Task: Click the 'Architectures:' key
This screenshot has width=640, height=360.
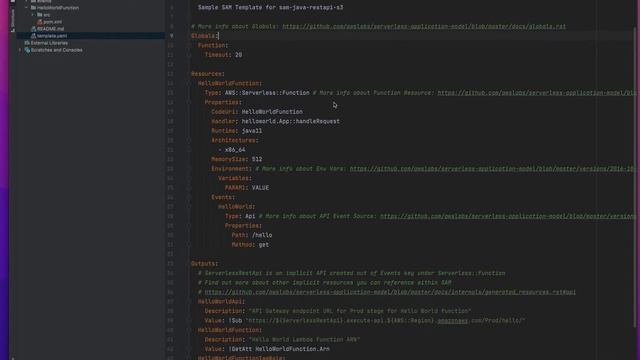Action: 235,140
